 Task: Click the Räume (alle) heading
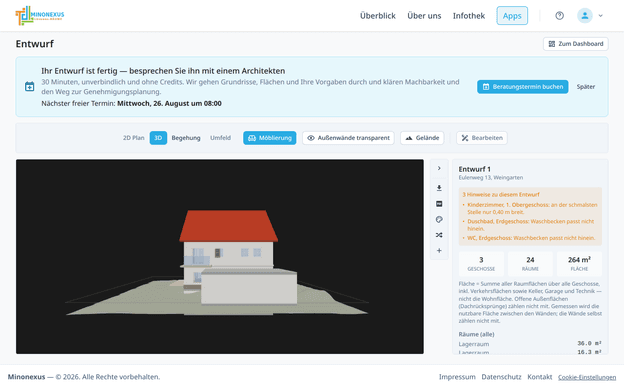pos(476,334)
